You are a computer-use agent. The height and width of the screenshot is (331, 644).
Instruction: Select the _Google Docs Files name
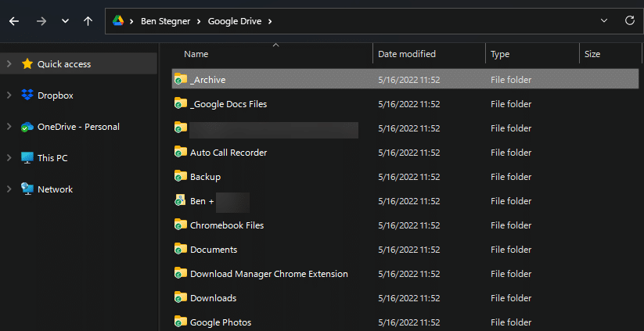click(228, 104)
